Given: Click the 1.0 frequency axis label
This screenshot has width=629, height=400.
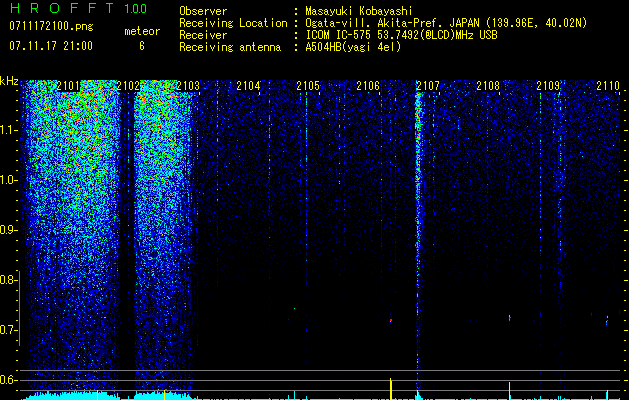Looking at the screenshot, I should (9, 180).
